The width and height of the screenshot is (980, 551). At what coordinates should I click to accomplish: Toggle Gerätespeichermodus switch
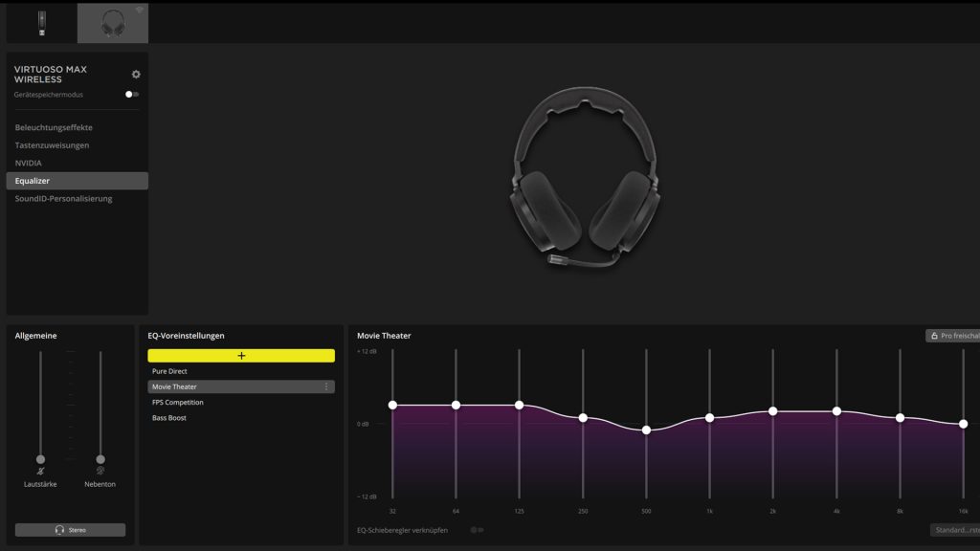[x=132, y=95]
